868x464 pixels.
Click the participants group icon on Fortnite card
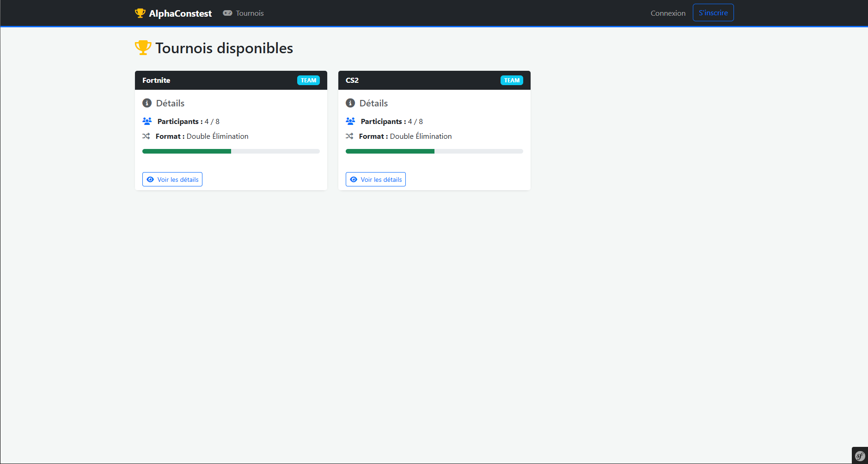[x=147, y=121]
